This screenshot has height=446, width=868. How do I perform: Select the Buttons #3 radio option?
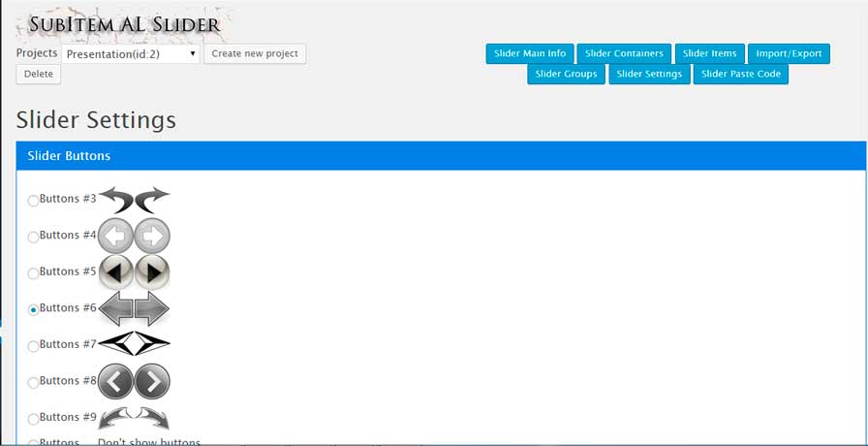click(33, 201)
